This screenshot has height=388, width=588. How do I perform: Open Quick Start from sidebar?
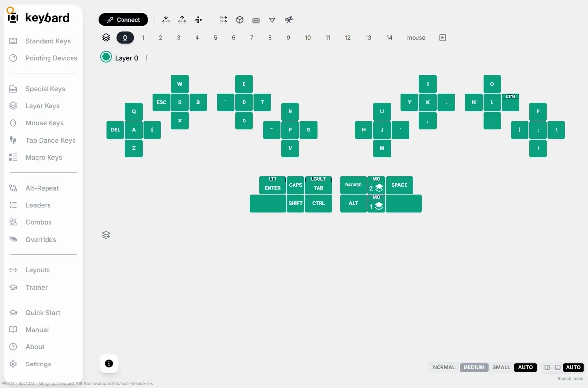click(43, 313)
